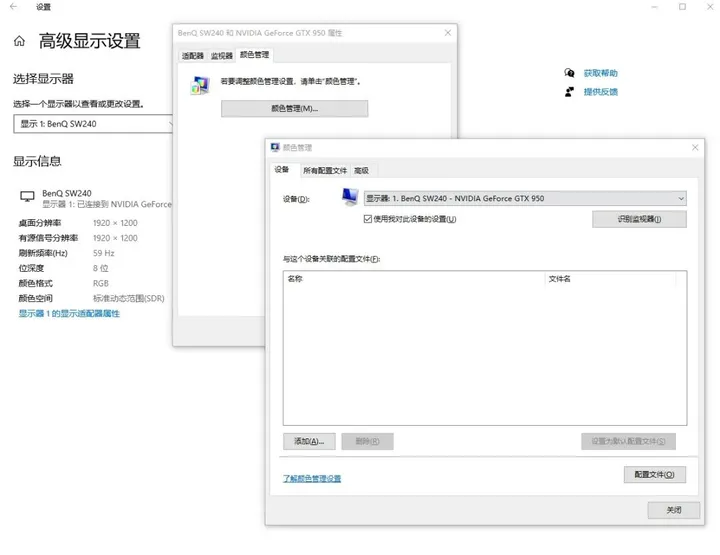Click the Give Feedback person icon
The width and height of the screenshot is (720, 555).
click(569, 91)
